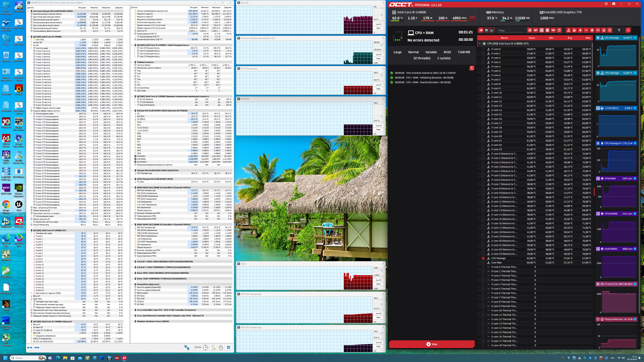The width and height of the screenshot is (644, 362).
Task: Click the fan sensor filter icon in OCCT
Action: click(592, 30)
